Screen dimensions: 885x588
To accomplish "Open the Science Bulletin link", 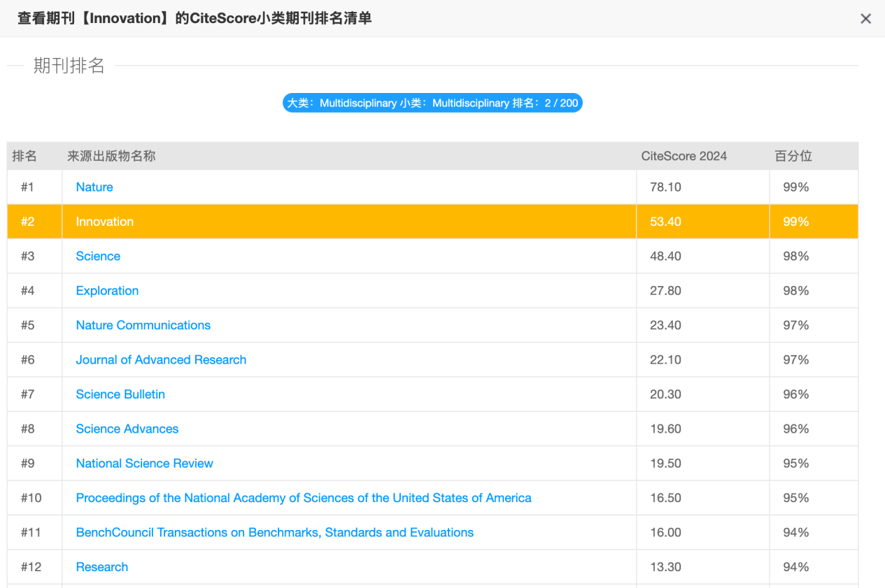I will [120, 394].
